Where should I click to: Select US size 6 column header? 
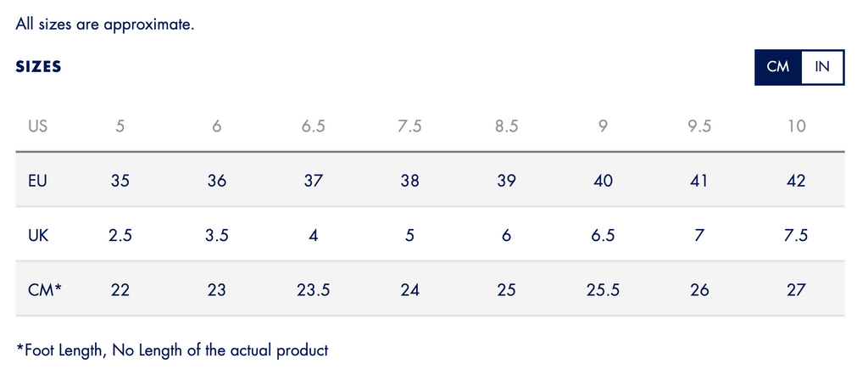tap(216, 126)
